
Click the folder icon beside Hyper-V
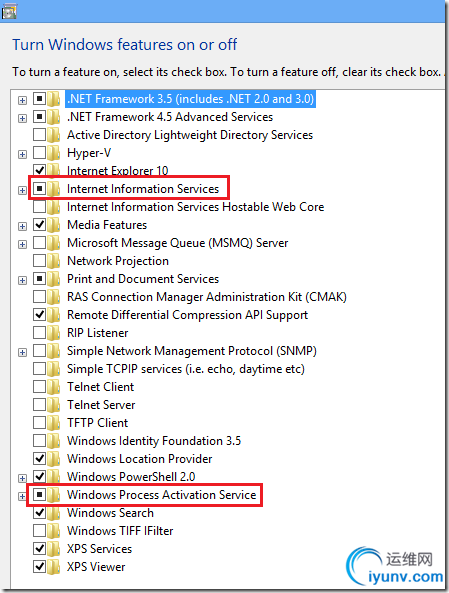tap(54, 153)
